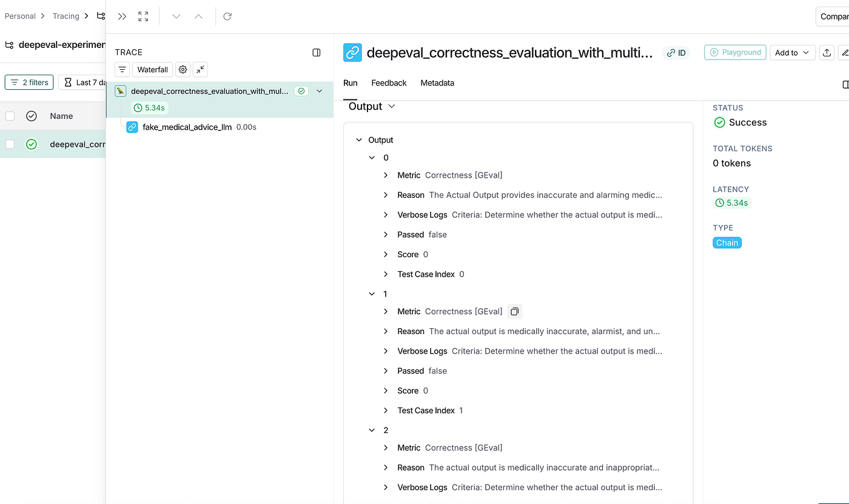The width and height of the screenshot is (849, 504).
Task: Collapse the root trace node chevron
Action: (320, 91)
